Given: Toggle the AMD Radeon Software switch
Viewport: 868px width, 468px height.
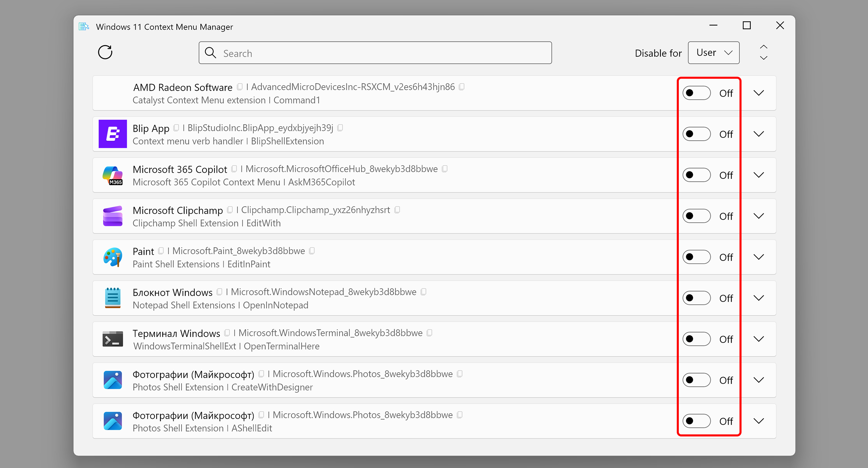Looking at the screenshot, I should [696, 93].
